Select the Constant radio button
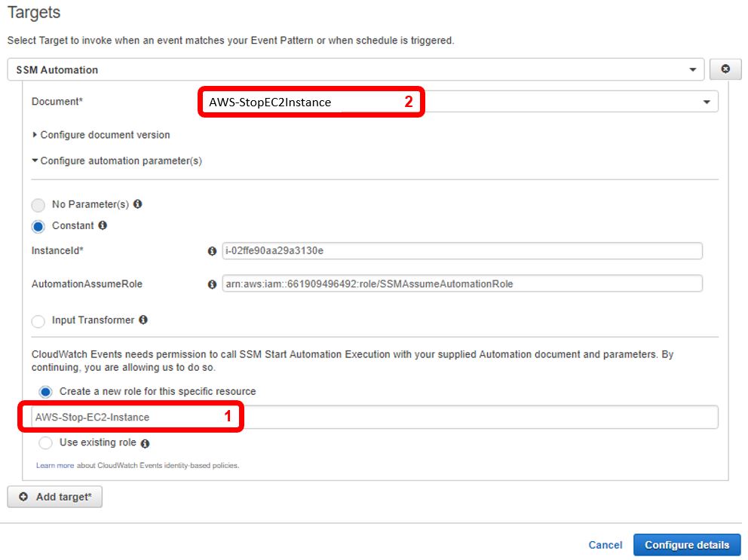This screenshot has width=748, height=560. [x=38, y=226]
